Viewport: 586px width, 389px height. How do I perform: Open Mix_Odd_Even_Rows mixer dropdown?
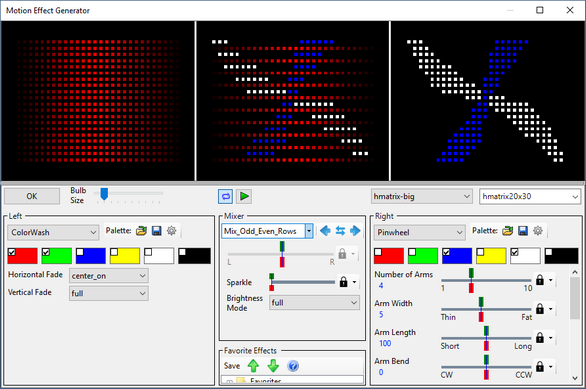tap(267, 231)
